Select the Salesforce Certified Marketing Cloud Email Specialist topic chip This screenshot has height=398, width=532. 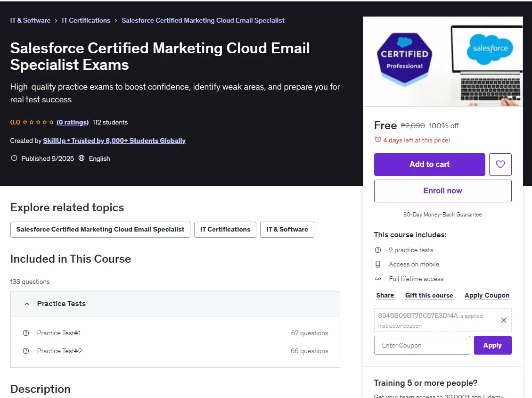(100, 230)
